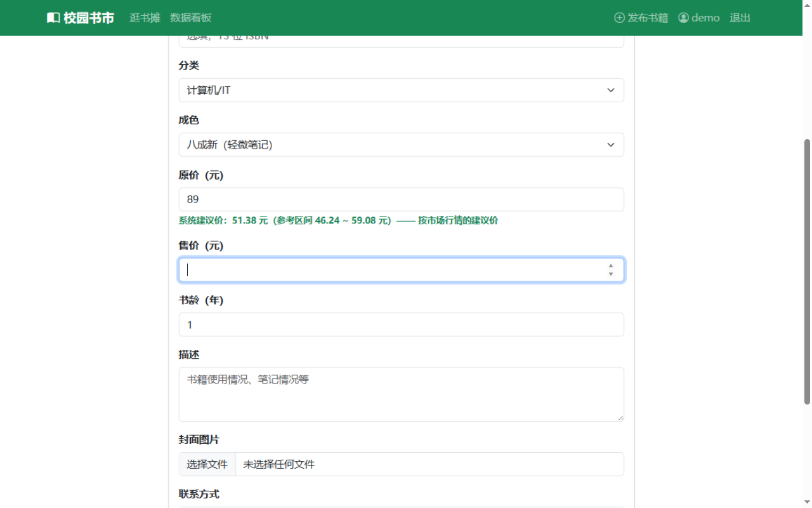Click the 封面图片 label

point(199,440)
